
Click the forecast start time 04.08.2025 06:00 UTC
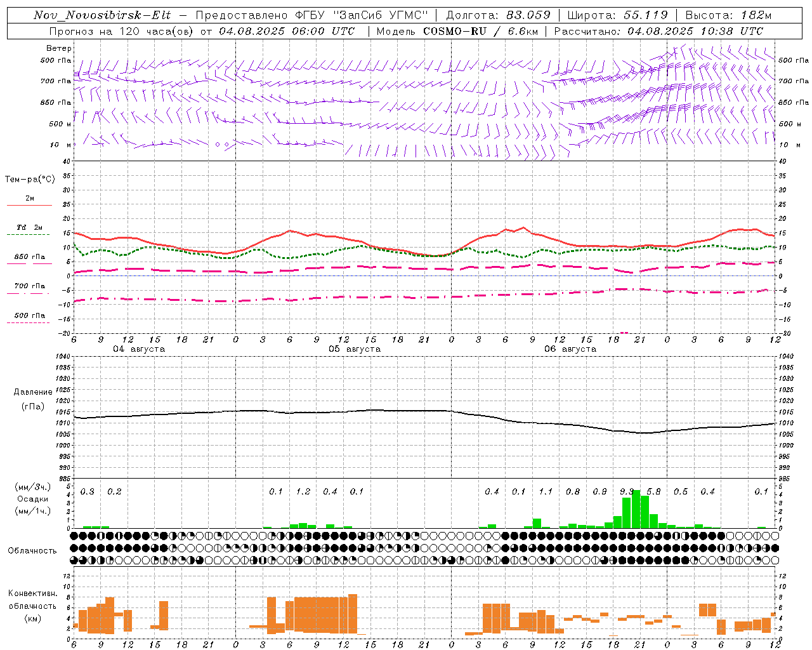[x=287, y=31]
